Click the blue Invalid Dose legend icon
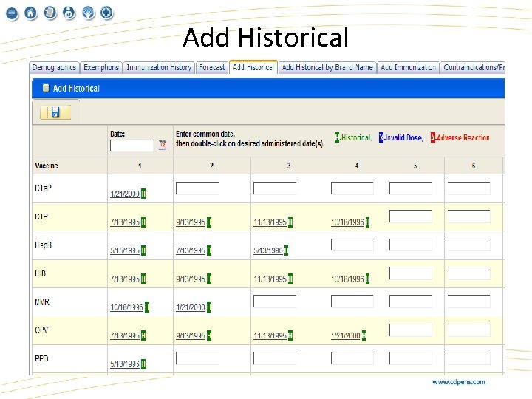 pyautogui.click(x=381, y=137)
